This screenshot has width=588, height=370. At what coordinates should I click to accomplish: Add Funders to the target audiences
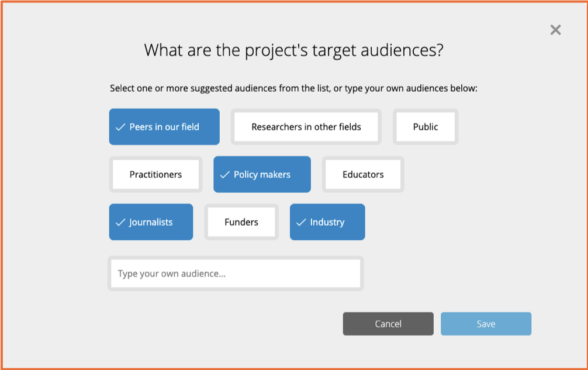(x=241, y=222)
